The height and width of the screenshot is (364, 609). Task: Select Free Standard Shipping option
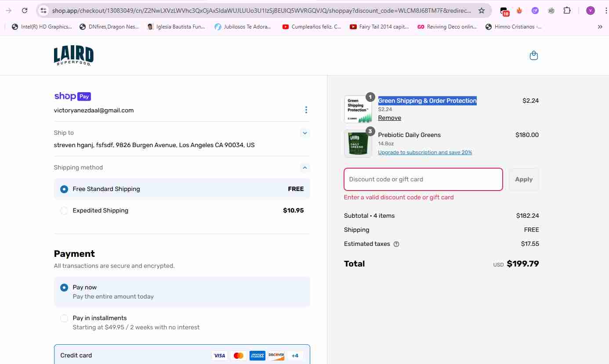[x=182, y=189]
